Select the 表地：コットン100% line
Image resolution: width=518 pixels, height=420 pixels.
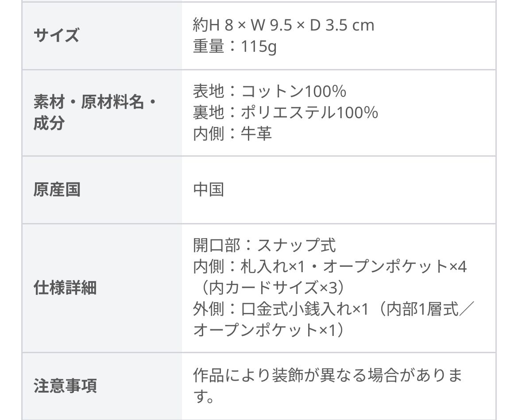(x=269, y=91)
